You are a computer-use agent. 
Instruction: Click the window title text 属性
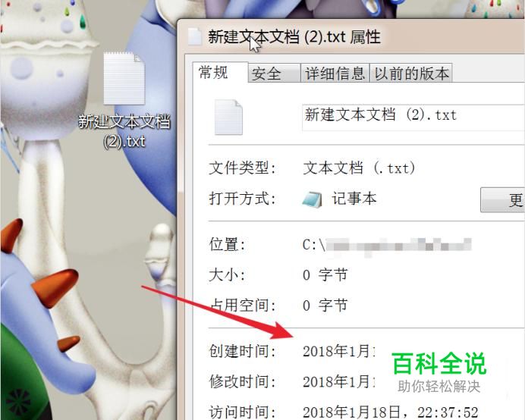pyautogui.click(x=365, y=37)
